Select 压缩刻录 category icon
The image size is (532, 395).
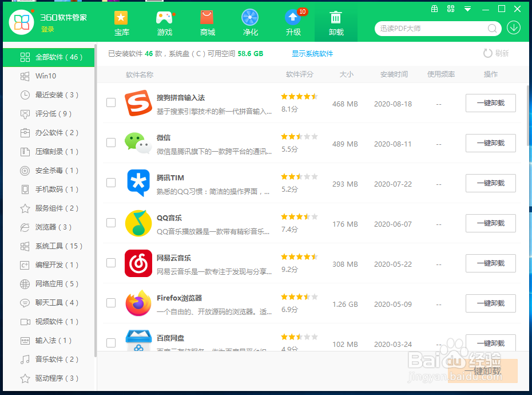point(25,152)
